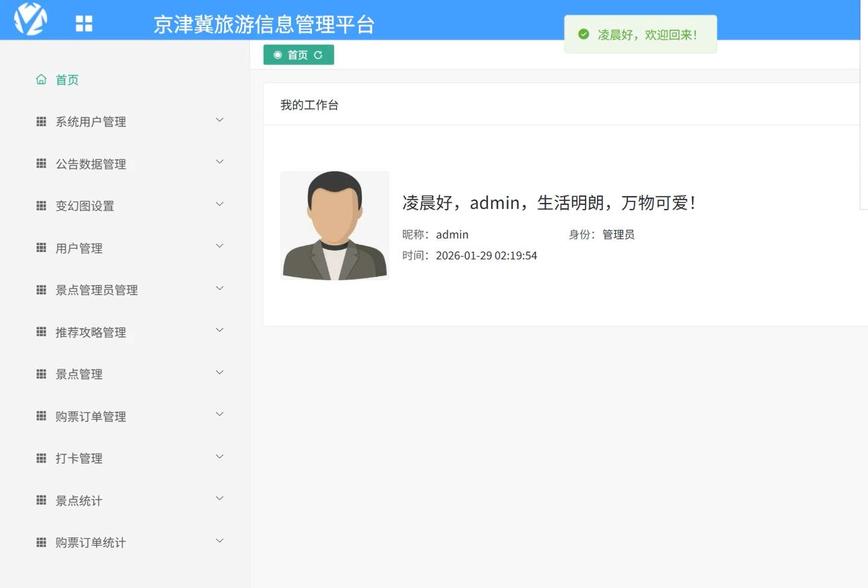Screen dimensions: 868x588
Task: Expand the 景点管理员管理 submenu chevron
Action: point(219,288)
